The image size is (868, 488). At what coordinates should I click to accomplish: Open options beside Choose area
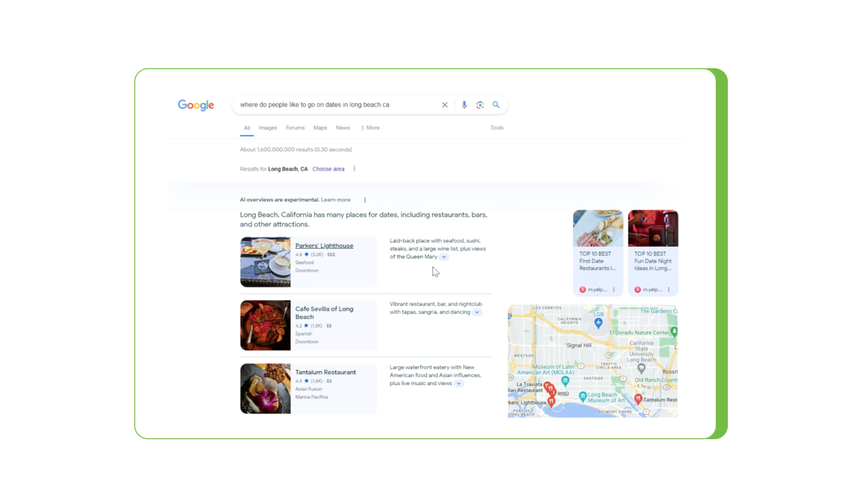coord(354,169)
